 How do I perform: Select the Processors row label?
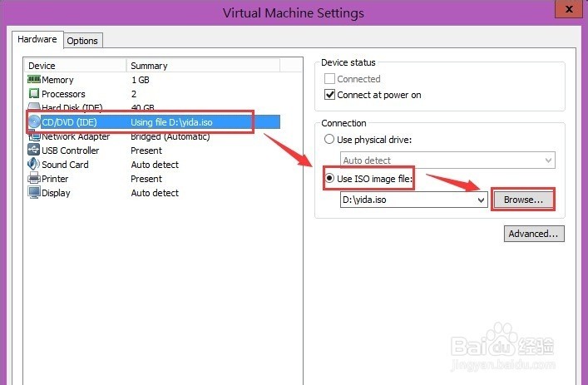coord(63,94)
